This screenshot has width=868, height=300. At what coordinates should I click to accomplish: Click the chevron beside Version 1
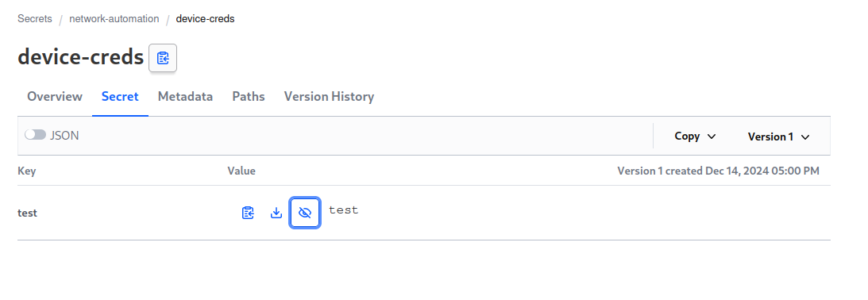coord(805,137)
